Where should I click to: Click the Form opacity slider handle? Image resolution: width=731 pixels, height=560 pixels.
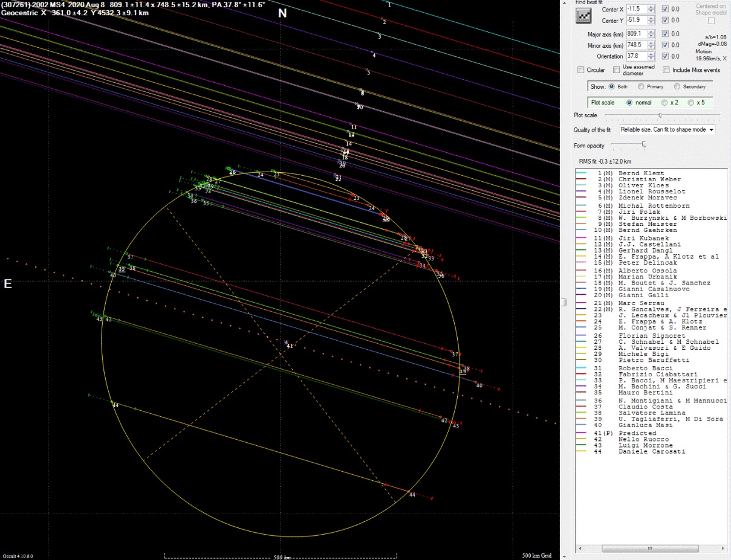(x=644, y=144)
